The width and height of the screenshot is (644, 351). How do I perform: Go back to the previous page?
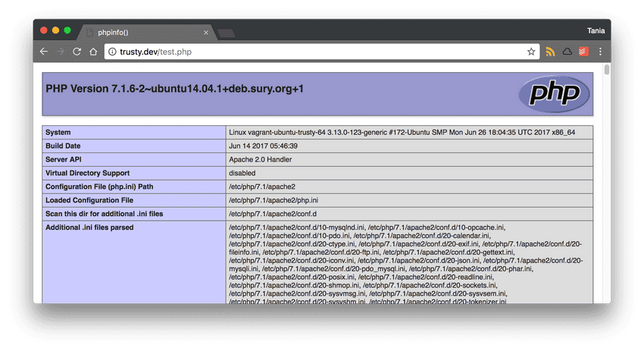(x=44, y=52)
